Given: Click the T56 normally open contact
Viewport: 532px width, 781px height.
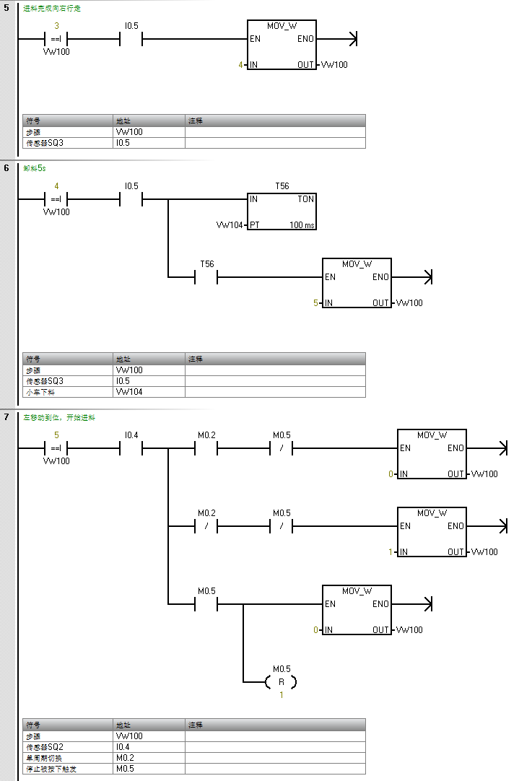Looking at the screenshot, I should coord(206,276).
